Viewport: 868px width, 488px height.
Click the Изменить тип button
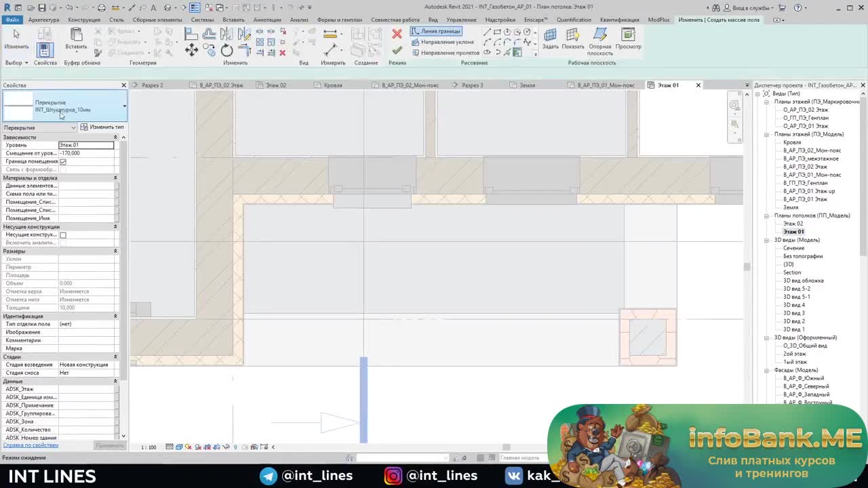pos(102,127)
